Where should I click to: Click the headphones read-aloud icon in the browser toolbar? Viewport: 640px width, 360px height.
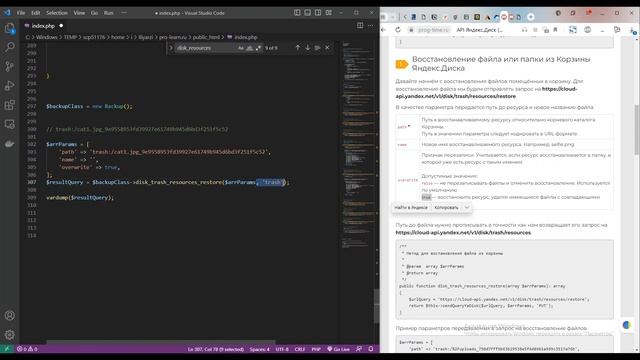524,30
